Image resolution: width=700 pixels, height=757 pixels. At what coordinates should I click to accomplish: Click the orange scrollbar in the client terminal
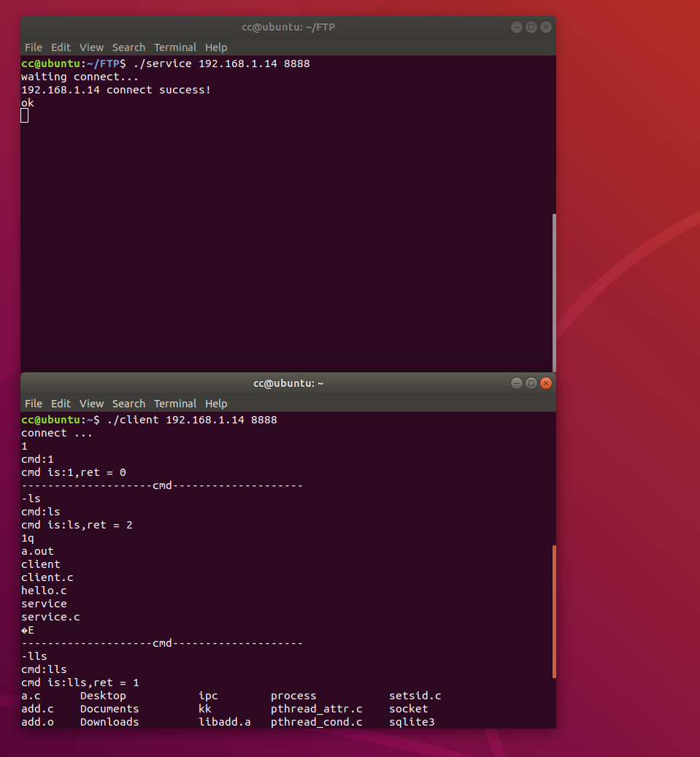pyautogui.click(x=554, y=612)
